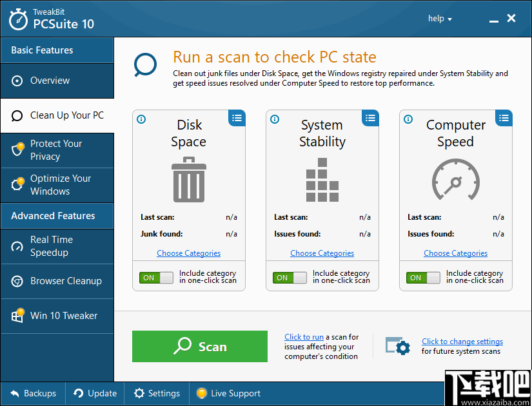532x406 pixels.
Task: Toggle Disk Space inclusion in one-click scan
Action: click(x=156, y=277)
